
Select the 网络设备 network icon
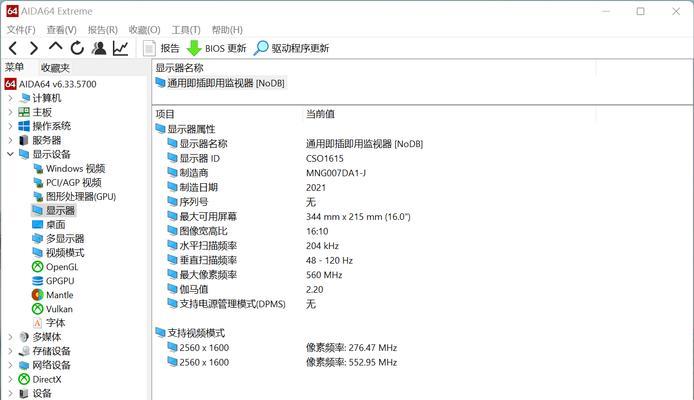pos(24,365)
